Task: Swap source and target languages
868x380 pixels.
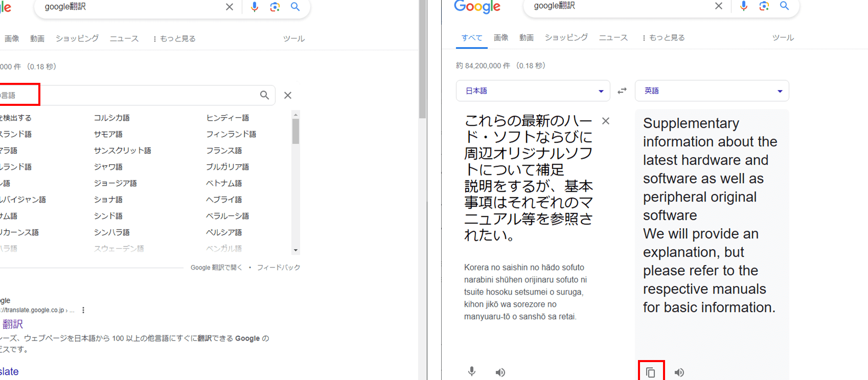Action: point(622,91)
